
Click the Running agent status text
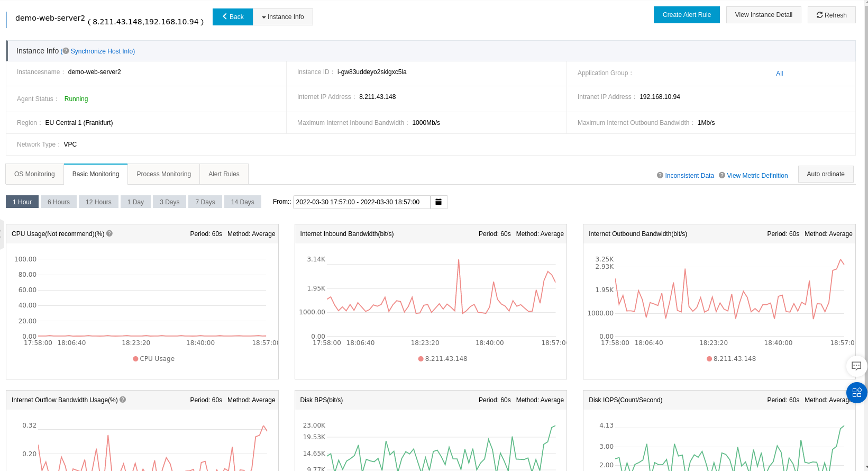[76, 99]
